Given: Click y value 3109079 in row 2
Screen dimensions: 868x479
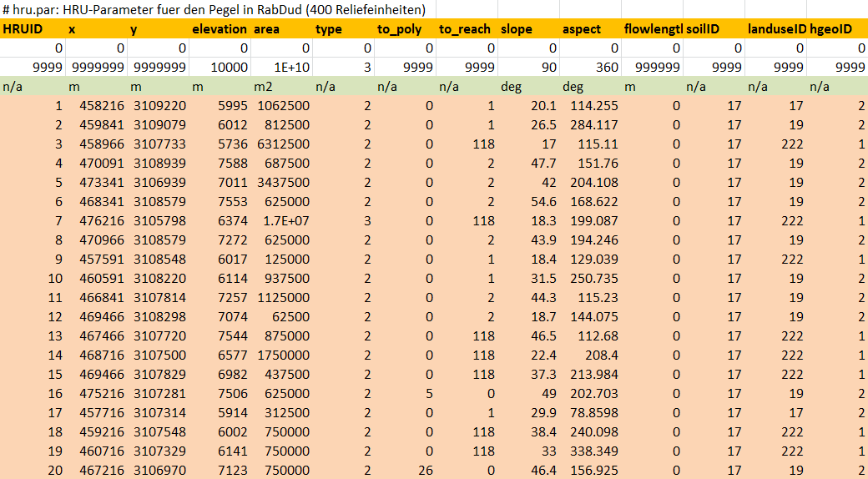Looking at the screenshot, I should point(159,125).
